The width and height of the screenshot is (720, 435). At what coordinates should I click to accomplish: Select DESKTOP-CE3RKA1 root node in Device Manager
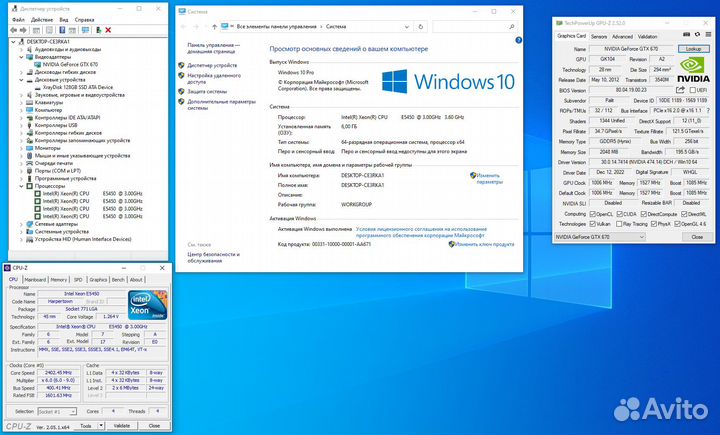coord(48,42)
